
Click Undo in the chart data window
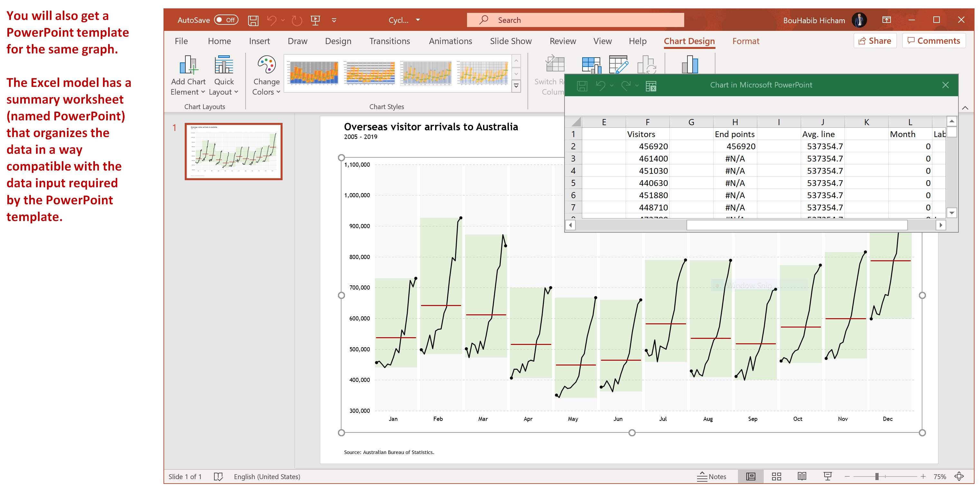click(601, 86)
